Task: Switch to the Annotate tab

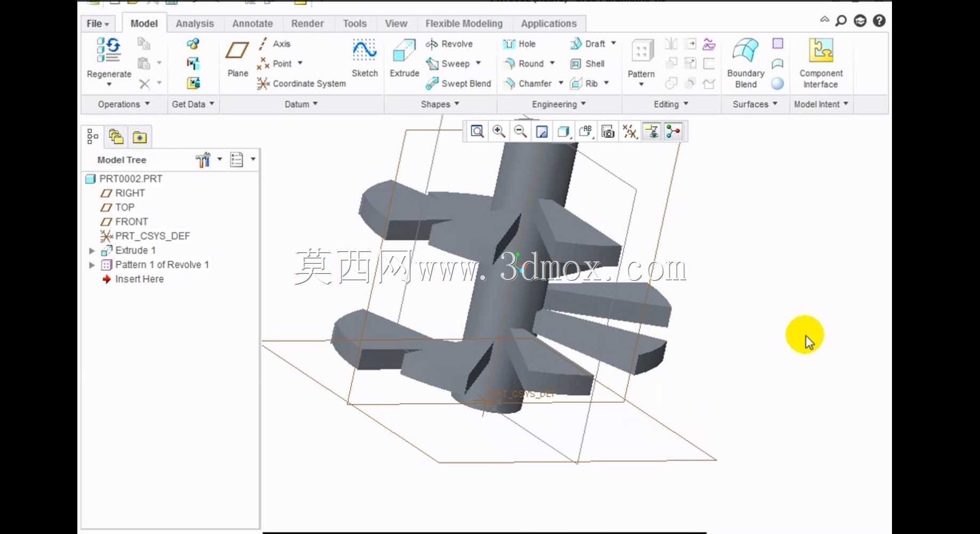Action: tap(252, 23)
